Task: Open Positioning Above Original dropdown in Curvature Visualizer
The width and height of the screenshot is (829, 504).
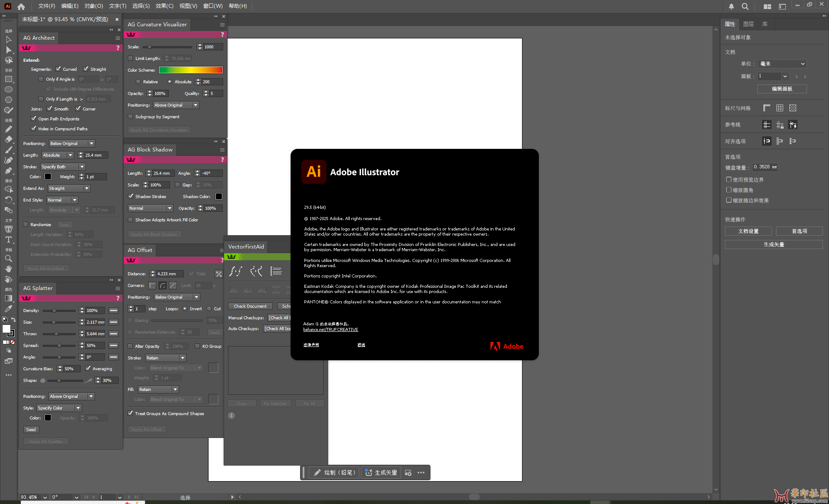Action: click(x=176, y=105)
